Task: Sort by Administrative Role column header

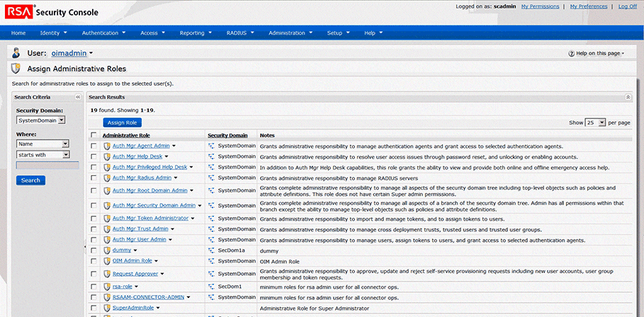Action: pos(126,135)
